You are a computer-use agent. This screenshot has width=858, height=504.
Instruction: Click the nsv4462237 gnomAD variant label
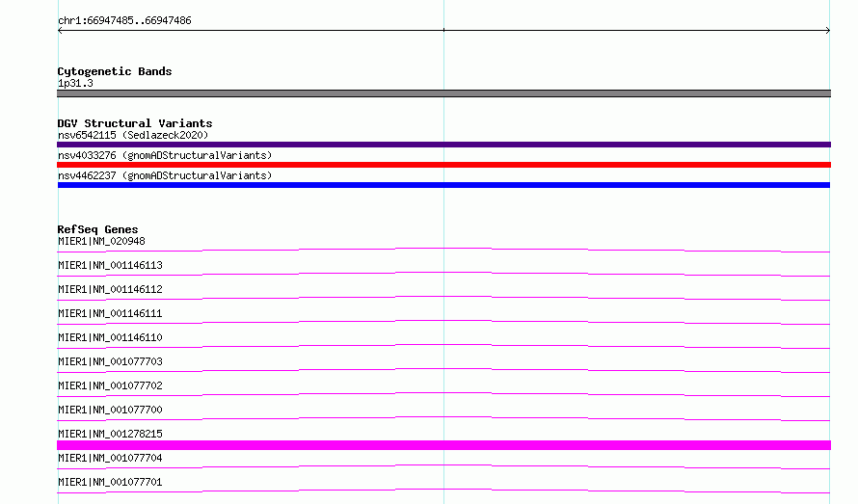coord(165,175)
